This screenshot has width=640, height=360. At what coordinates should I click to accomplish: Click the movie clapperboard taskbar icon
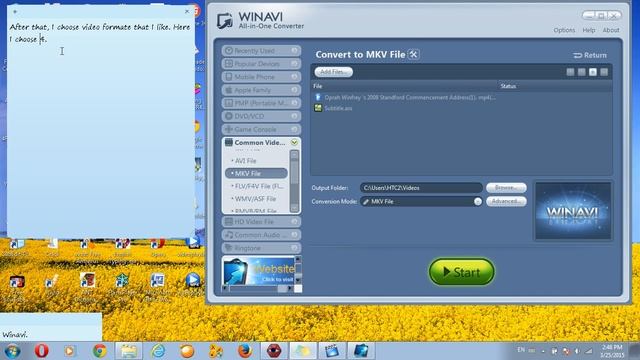click(x=332, y=351)
